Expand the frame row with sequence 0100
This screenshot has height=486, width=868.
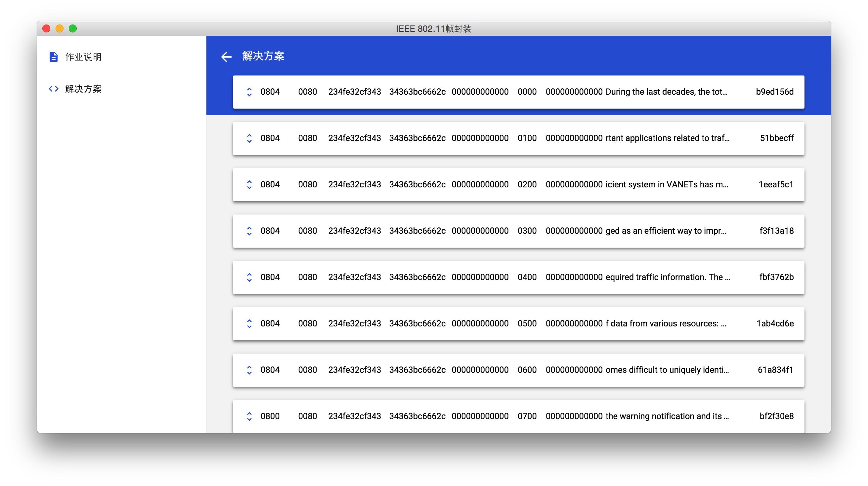point(249,138)
